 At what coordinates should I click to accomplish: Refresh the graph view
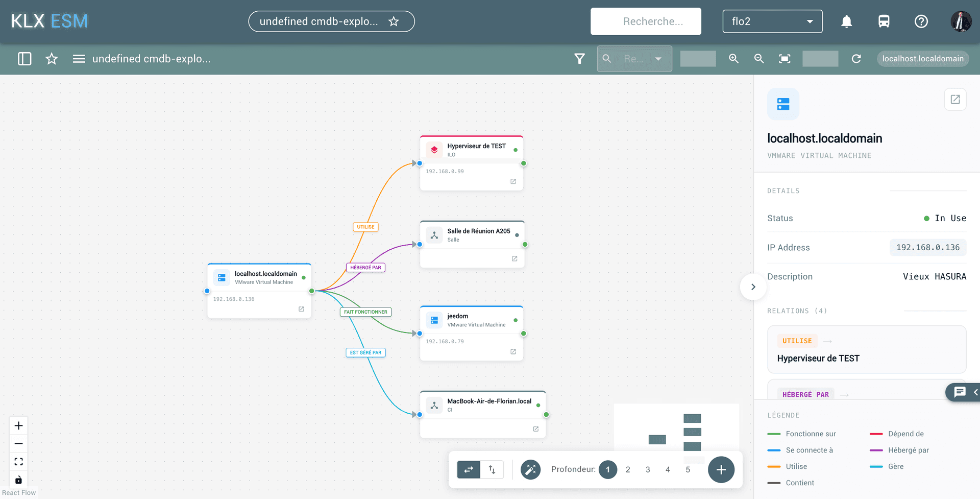(856, 59)
